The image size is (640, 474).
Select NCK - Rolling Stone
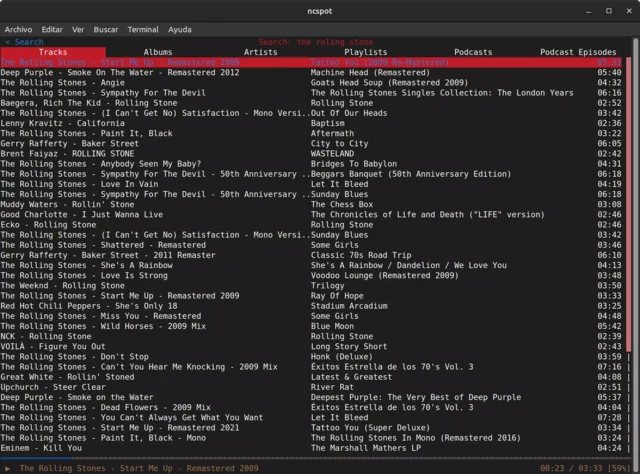311,336
